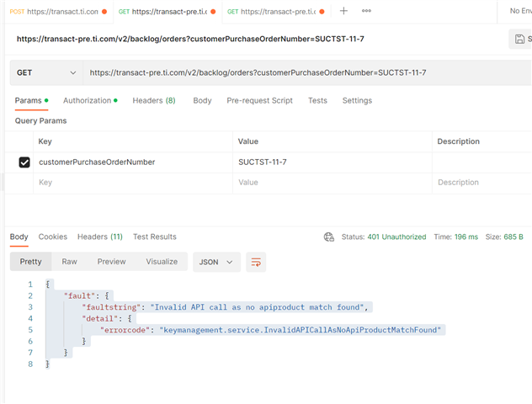The image size is (532, 404).
Task: Open the Pre-request Script tab
Action: click(x=259, y=100)
